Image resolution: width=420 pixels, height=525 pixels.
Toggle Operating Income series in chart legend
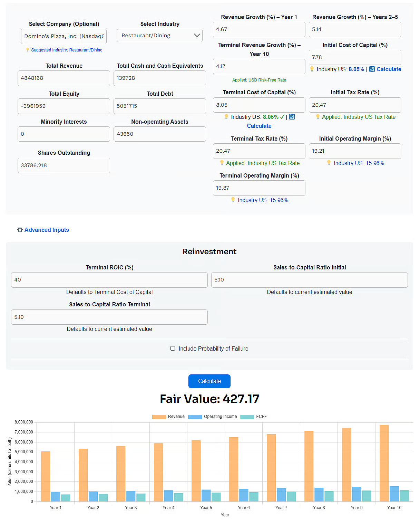click(x=213, y=417)
